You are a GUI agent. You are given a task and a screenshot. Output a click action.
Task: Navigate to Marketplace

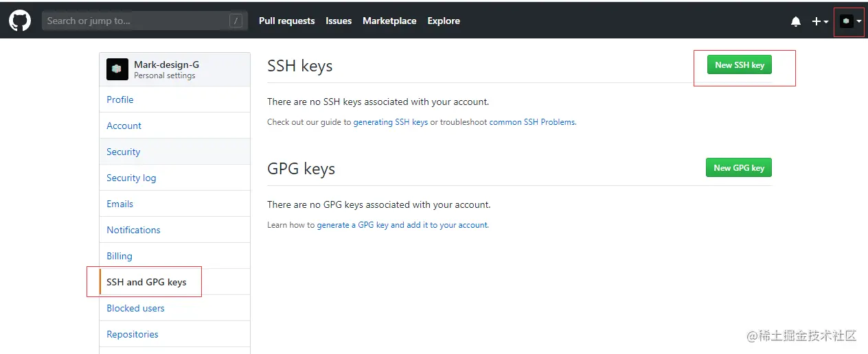pyautogui.click(x=389, y=21)
